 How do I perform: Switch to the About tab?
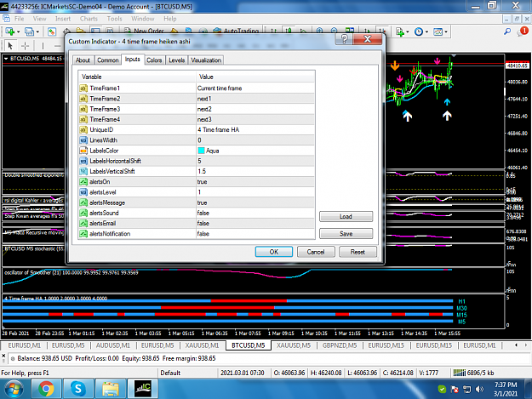tap(83, 60)
